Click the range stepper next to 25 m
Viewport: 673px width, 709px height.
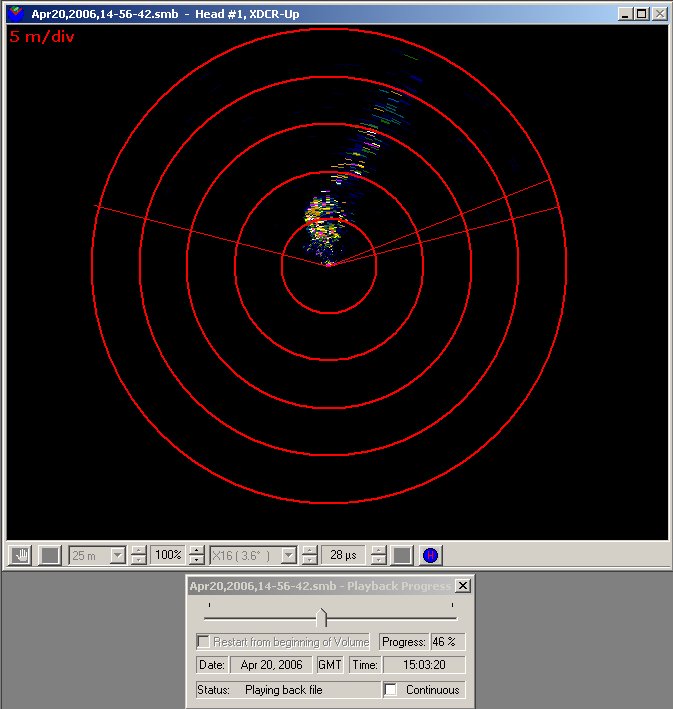click(138, 555)
